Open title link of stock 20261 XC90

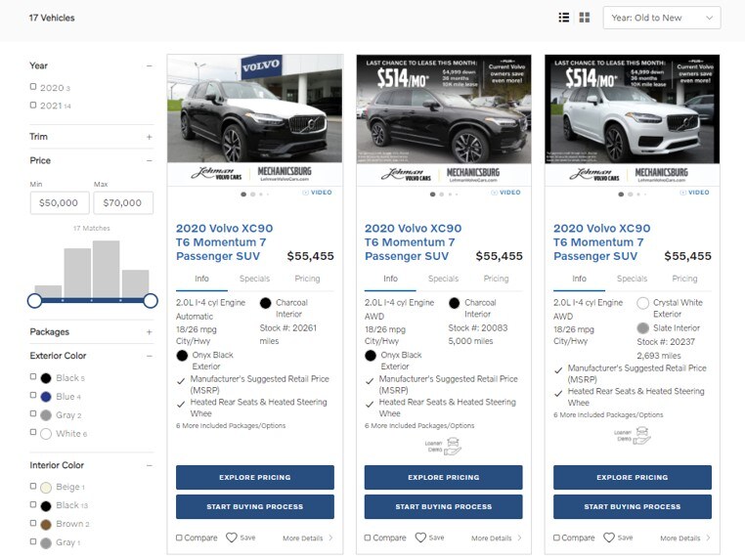tap(224, 242)
